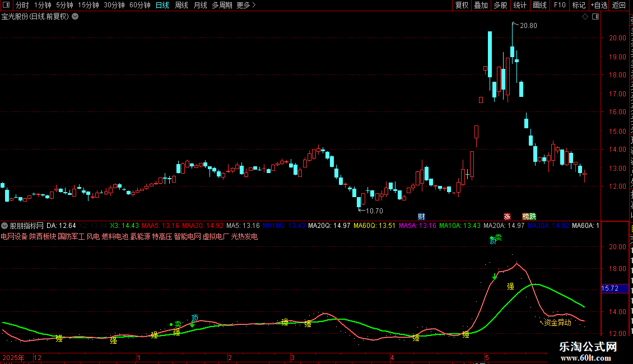Image resolution: width=633 pixels, height=364 pixels.
Task: Click the green 卖 signal near January
Action: [178, 324]
